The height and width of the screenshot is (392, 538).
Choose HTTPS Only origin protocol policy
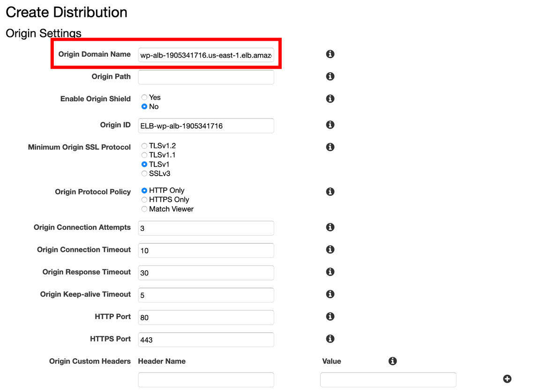144,200
